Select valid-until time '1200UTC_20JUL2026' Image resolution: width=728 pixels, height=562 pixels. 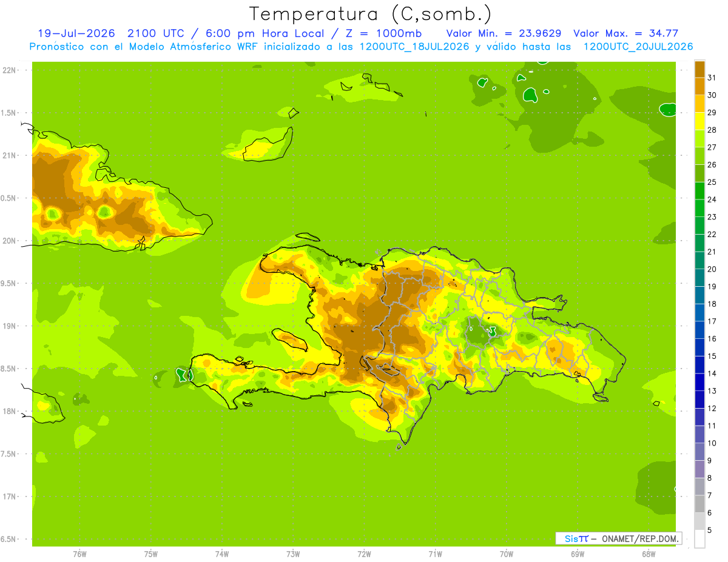(638, 47)
